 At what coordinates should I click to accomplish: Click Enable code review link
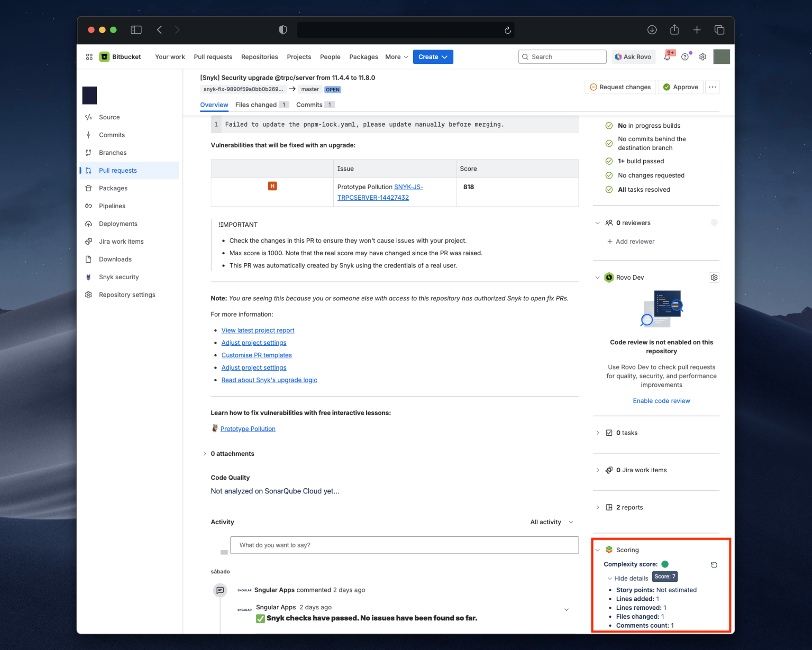[661, 401]
